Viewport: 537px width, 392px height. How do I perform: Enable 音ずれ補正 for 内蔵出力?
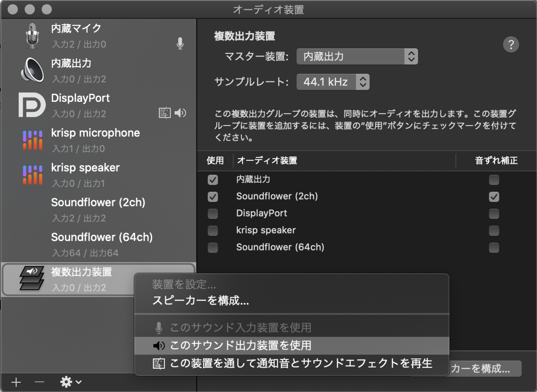(x=494, y=180)
